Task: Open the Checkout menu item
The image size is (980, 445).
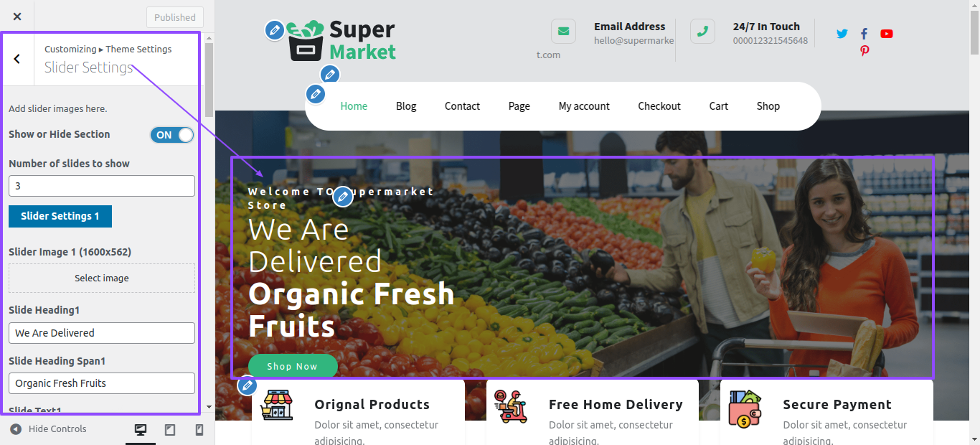Action: pyautogui.click(x=659, y=106)
